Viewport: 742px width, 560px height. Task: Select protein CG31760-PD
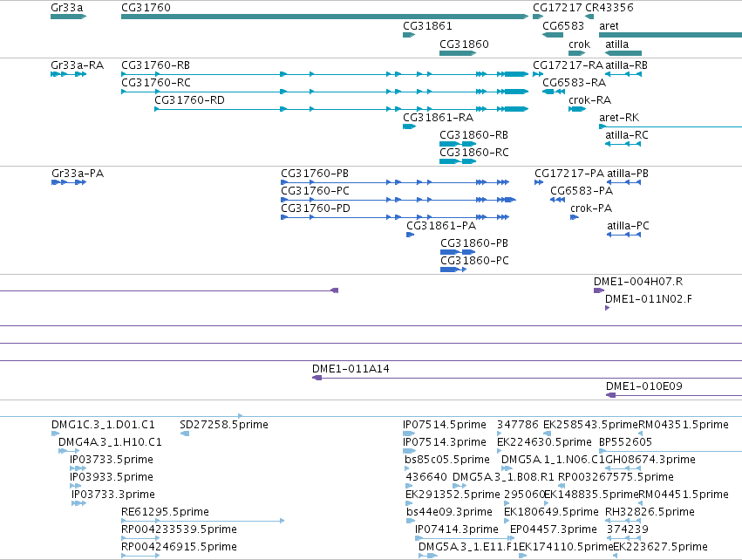(316, 208)
